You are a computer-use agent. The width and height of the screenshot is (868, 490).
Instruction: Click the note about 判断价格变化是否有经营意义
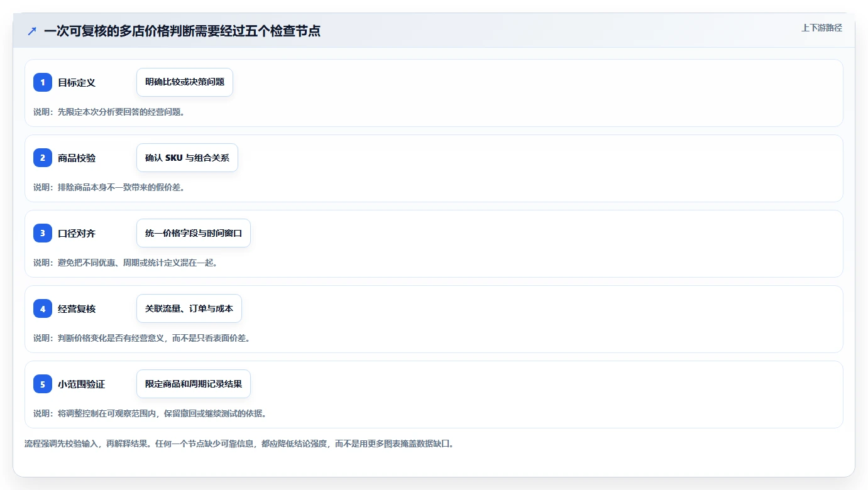pos(142,338)
